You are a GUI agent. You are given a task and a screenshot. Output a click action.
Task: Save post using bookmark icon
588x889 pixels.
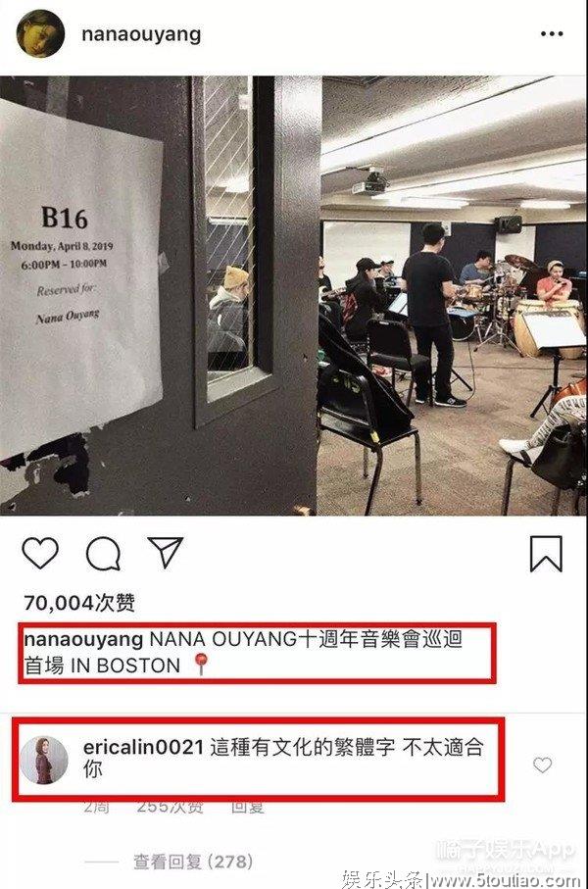(x=546, y=554)
